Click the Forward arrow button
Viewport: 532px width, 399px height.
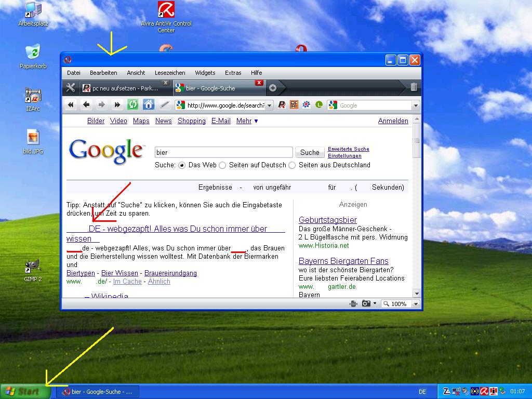pos(101,105)
